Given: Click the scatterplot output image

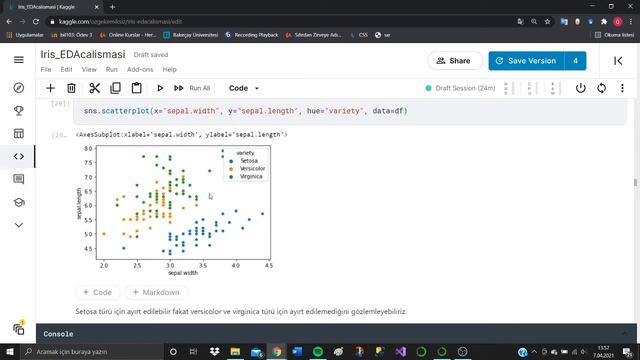Looking at the screenshot, I should coord(174,210).
